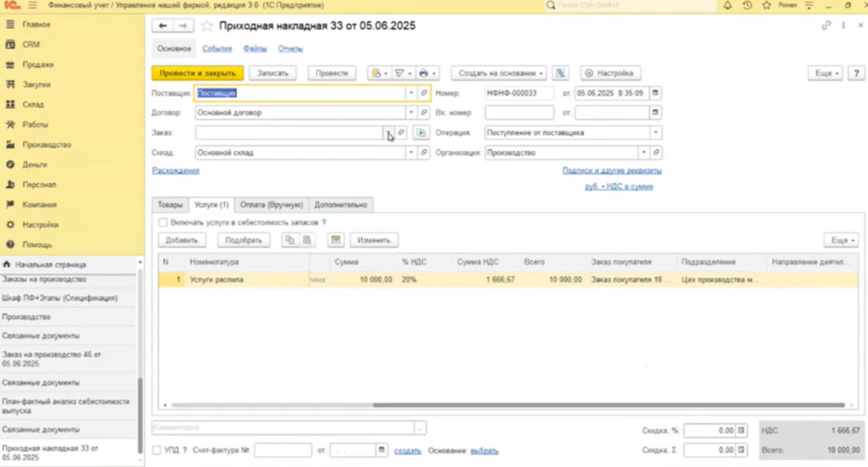Expand the Поставщик dropdown list

(411, 93)
